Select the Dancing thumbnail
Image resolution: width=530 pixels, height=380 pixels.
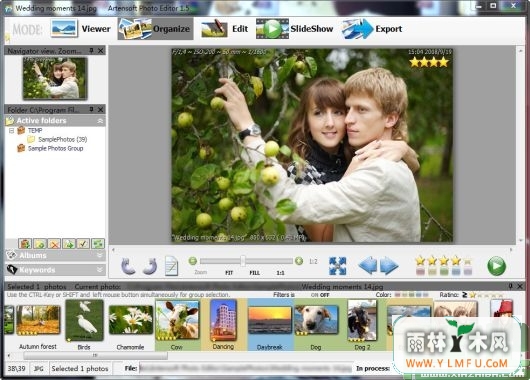[x=223, y=320]
